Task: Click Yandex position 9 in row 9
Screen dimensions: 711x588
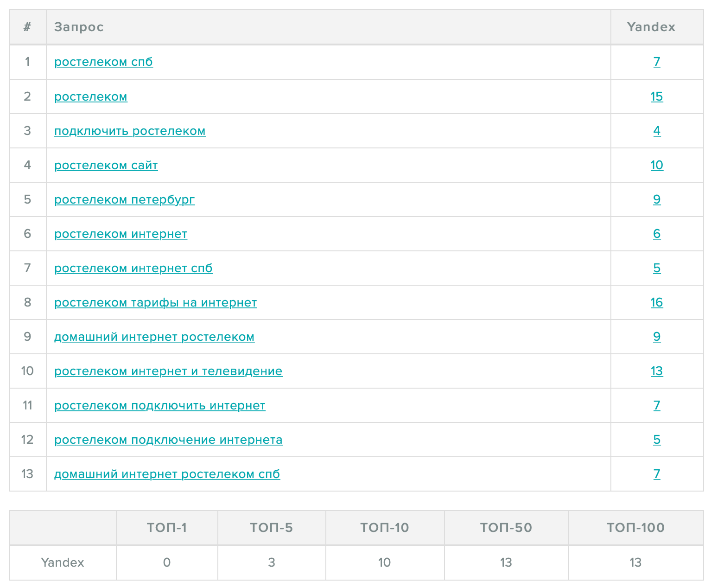Action: point(657,337)
